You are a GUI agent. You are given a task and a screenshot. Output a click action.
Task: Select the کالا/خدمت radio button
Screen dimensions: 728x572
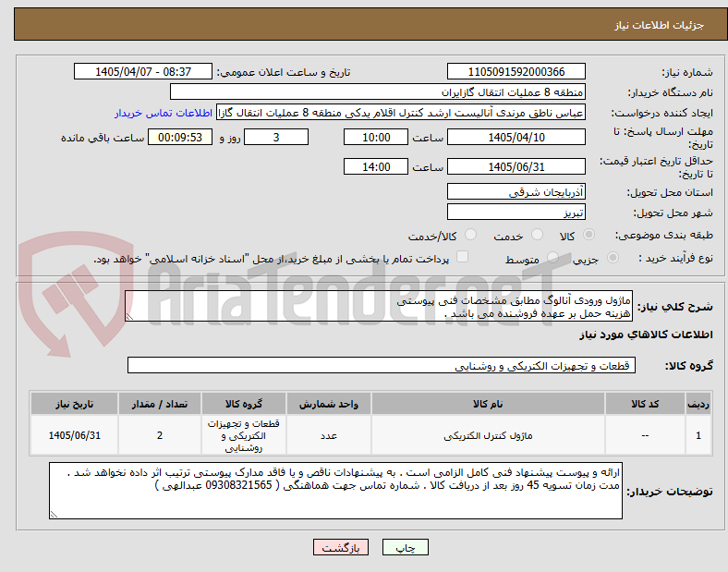pos(471,235)
